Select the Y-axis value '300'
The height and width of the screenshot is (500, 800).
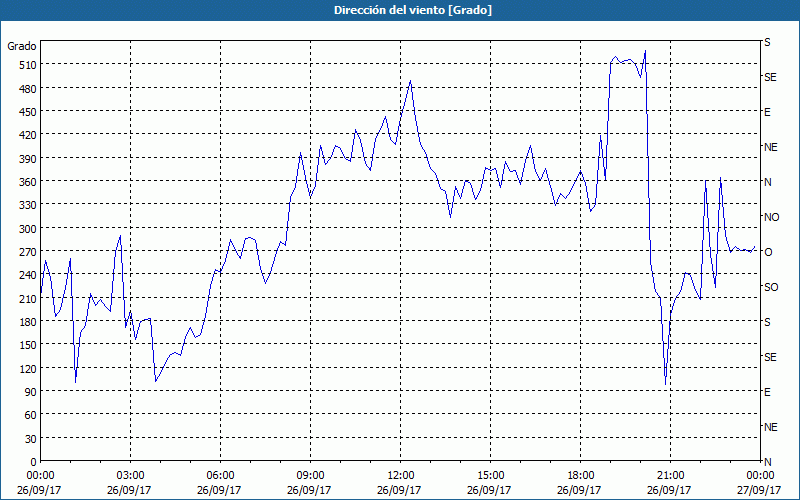(28, 229)
